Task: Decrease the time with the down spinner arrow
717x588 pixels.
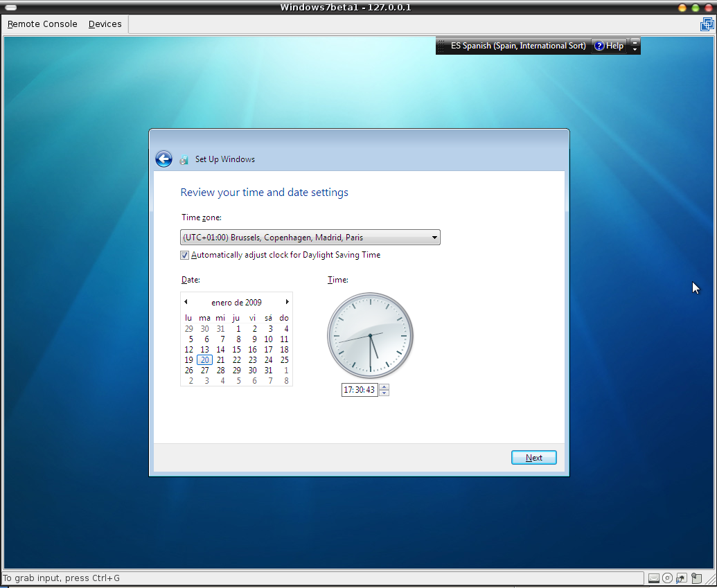Action: click(x=384, y=393)
